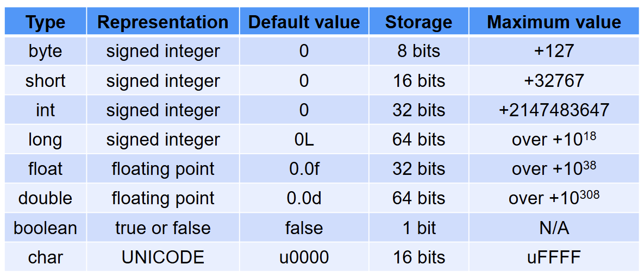The image size is (644, 277).
Task: Click the boolean type cell
Action: pyautogui.click(x=45, y=228)
